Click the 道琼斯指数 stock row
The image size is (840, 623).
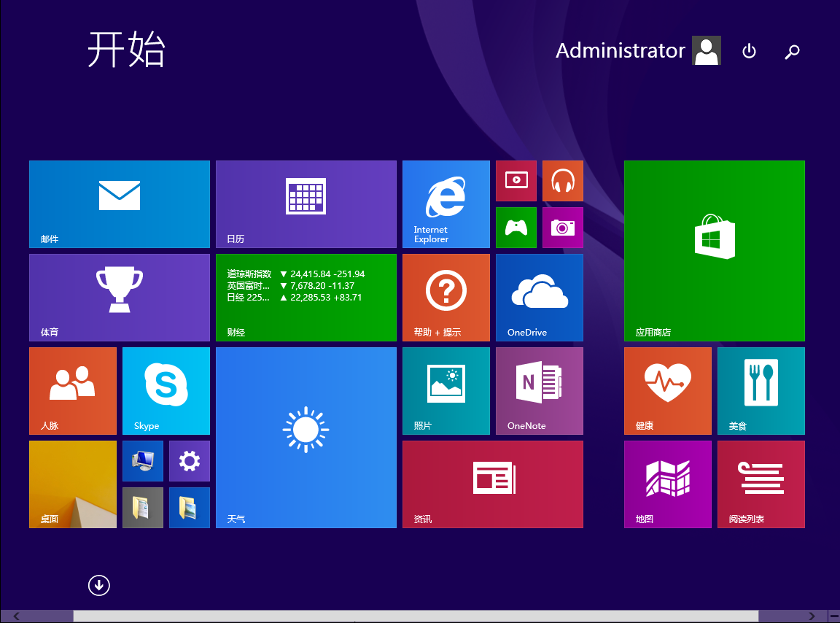tap(296, 274)
